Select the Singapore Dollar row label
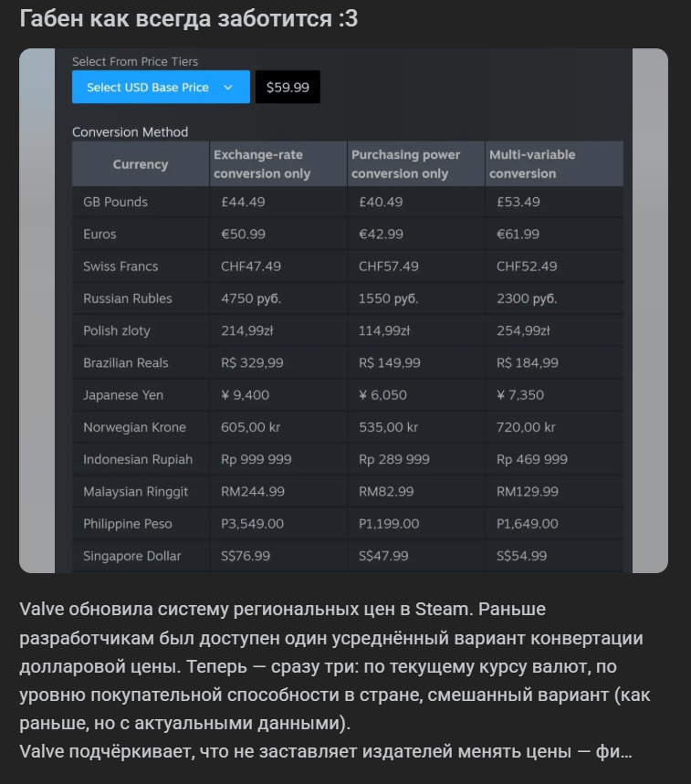This screenshot has width=691, height=784. pyautogui.click(x=131, y=556)
